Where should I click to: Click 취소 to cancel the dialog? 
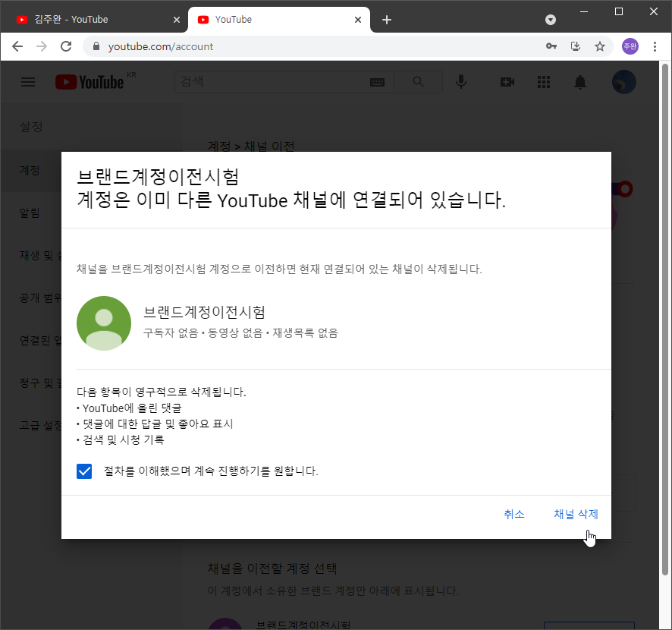[x=513, y=514]
